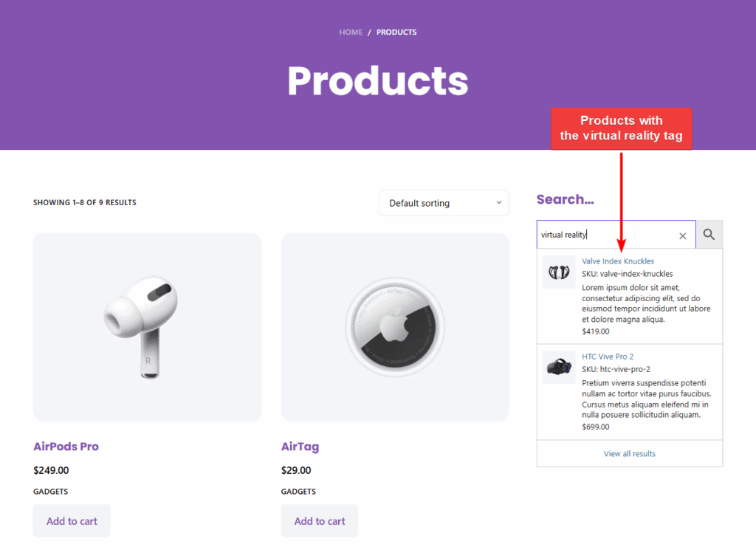Navigate to HOME via the breadcrumb

(x=351, y=32)
